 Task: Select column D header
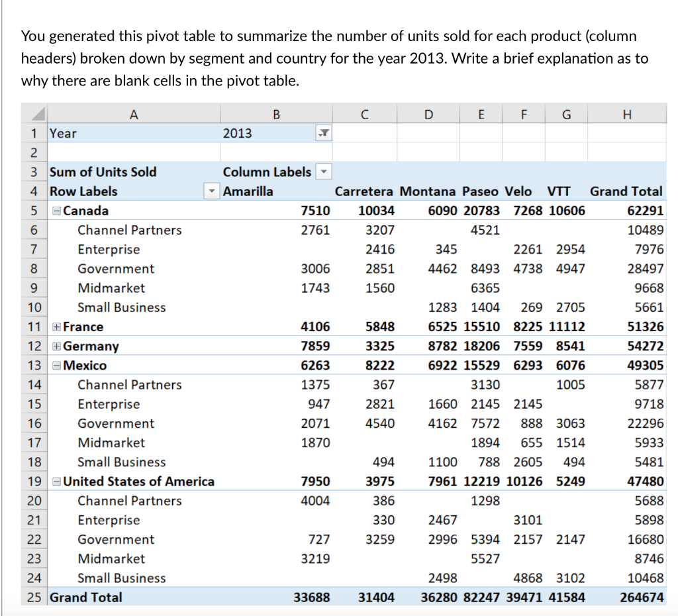point(428,115)
